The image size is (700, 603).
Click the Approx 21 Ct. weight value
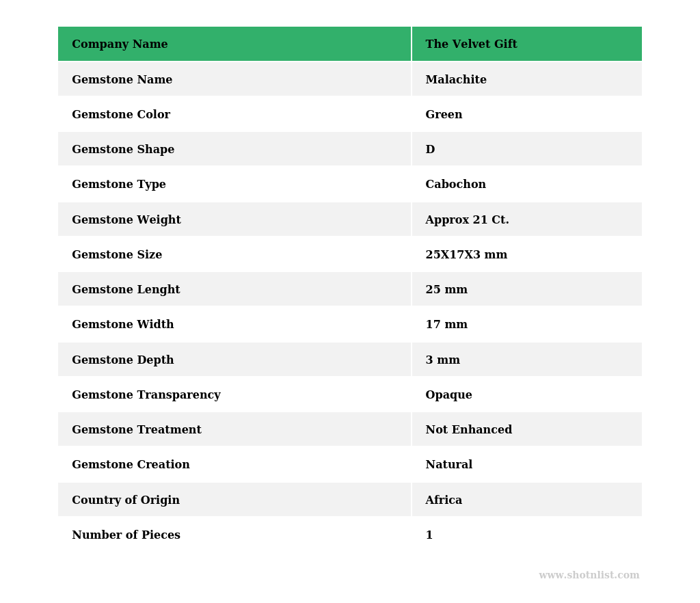[467, 220]
